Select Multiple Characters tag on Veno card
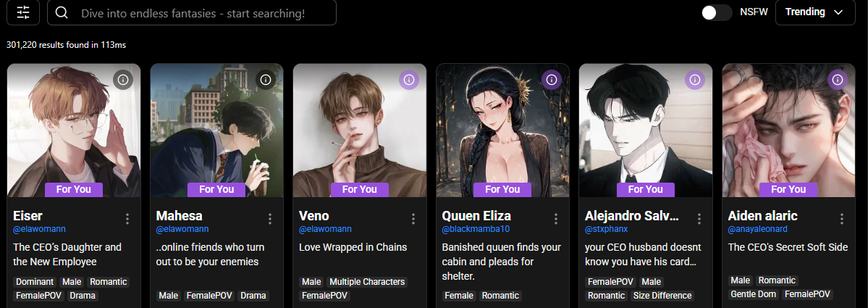The image size is (868, 308). click(x=368, y=281)
